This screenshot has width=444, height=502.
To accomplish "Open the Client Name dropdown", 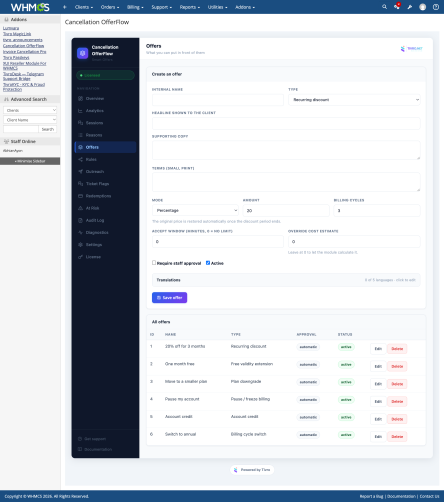I will (x=30, y=120).
